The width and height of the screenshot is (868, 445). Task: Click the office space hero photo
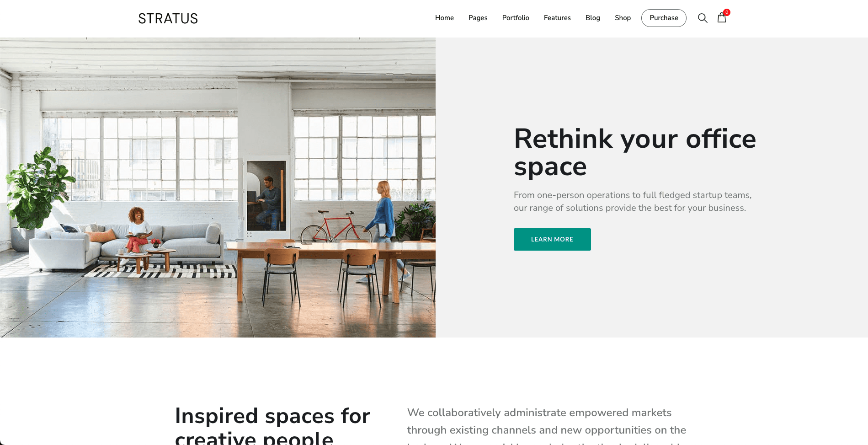click(x=218, y=188)
